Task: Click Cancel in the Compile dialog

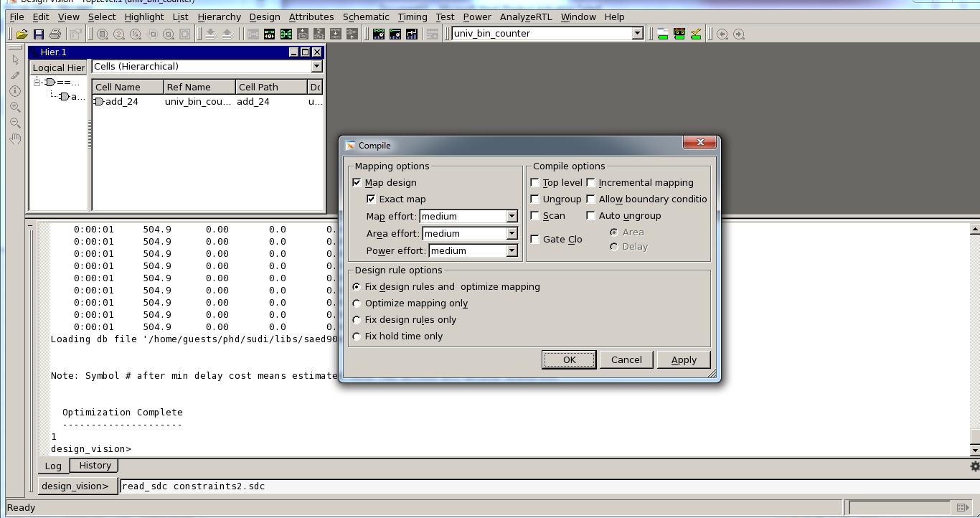Action: click(x=626, y=359)
